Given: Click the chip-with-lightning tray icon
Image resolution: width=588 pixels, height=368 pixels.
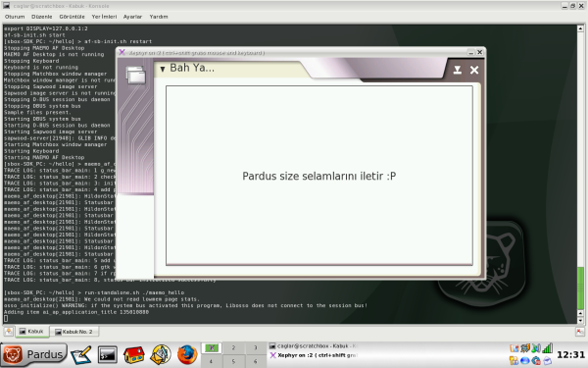Looking at the screenshot, I should [525, 348].
